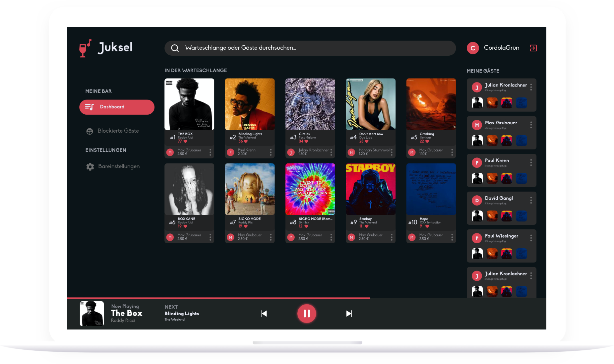Like THE BOX with heart icon

[x=185, y=142]
